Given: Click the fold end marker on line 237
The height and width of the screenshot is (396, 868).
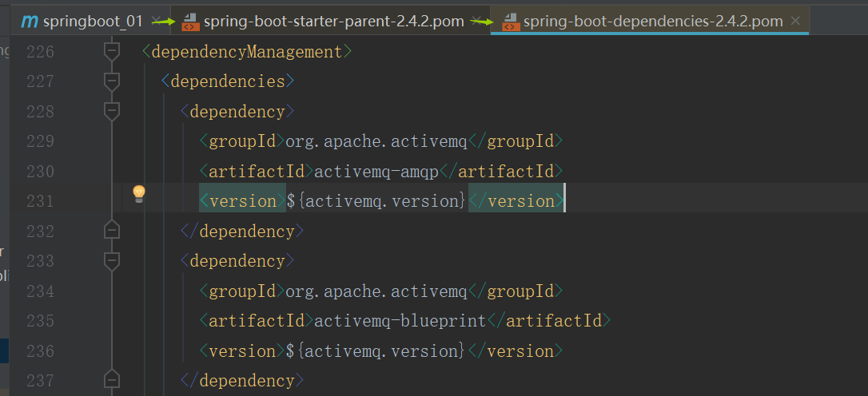Looking at the screenshot, I should [x=112, y=379].
